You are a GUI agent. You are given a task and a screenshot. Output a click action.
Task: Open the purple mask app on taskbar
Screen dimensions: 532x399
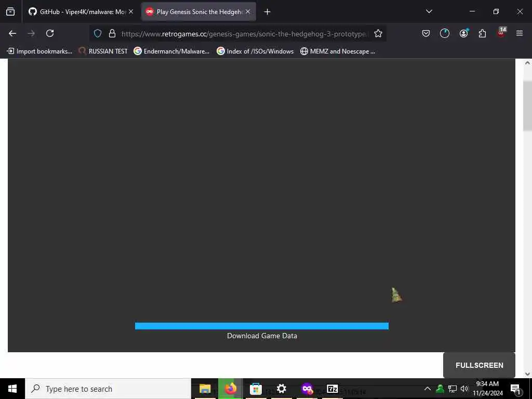pyautogui.click(x=307, y=389)
